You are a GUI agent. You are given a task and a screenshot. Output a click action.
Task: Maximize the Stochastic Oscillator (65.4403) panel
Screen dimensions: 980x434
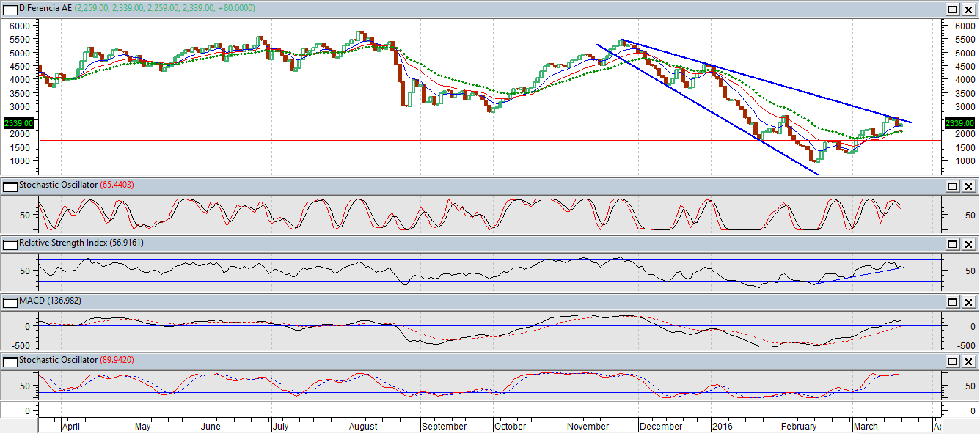coord(953,186)
